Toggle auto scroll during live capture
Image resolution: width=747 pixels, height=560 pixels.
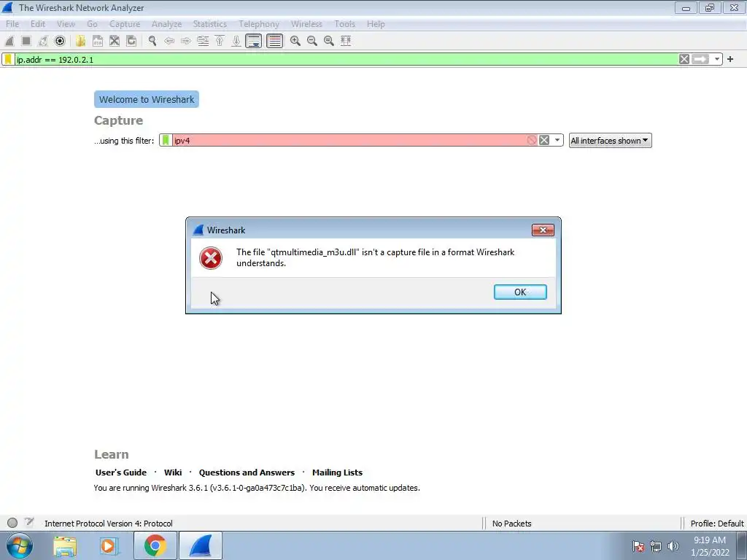coord(253,41)
